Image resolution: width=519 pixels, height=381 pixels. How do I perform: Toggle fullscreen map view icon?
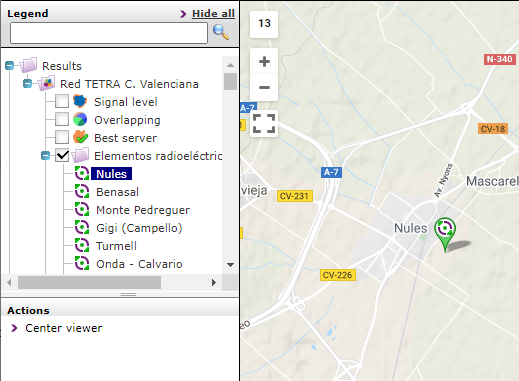pos(264,124)
